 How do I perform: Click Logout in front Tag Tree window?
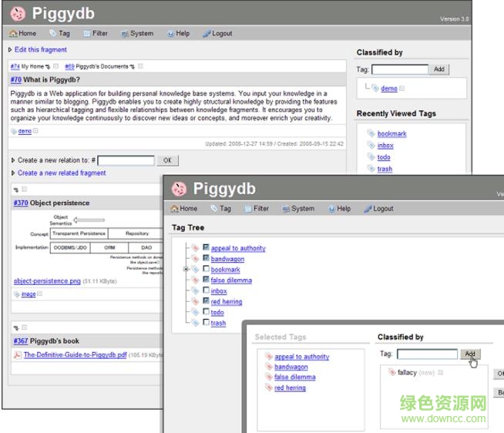point(378,209)
